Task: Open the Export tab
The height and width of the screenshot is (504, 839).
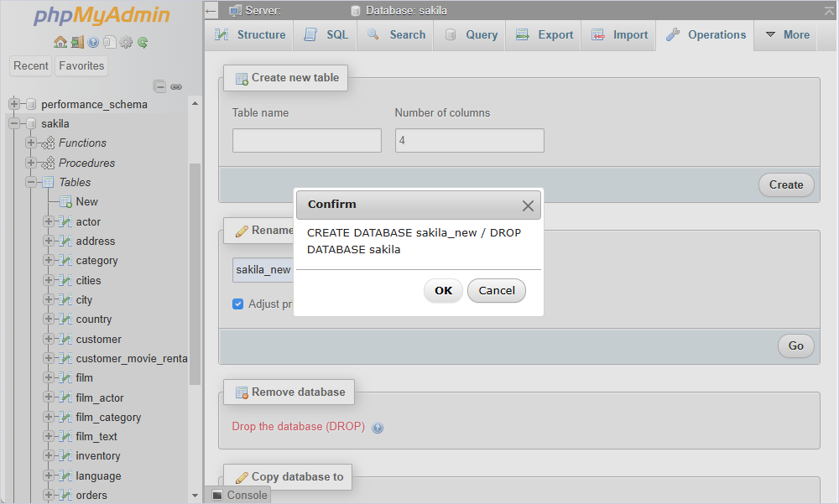Action: [545, 34]
